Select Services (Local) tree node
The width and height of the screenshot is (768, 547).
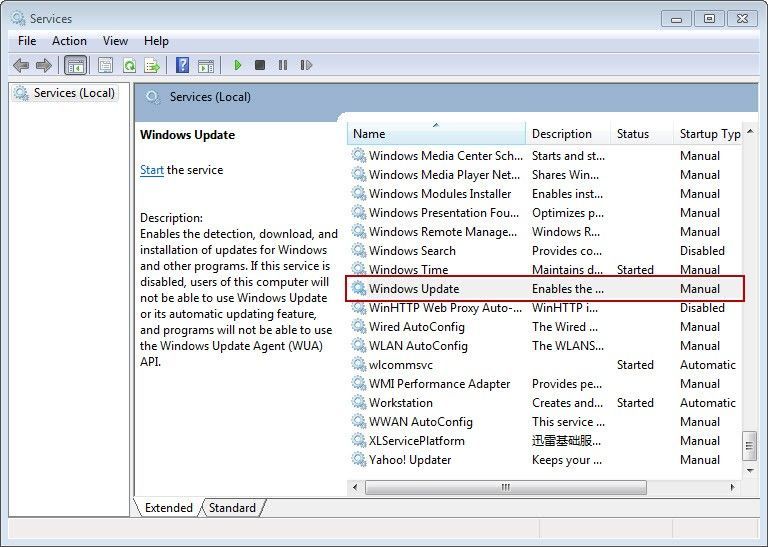click(x=65, y=93)
